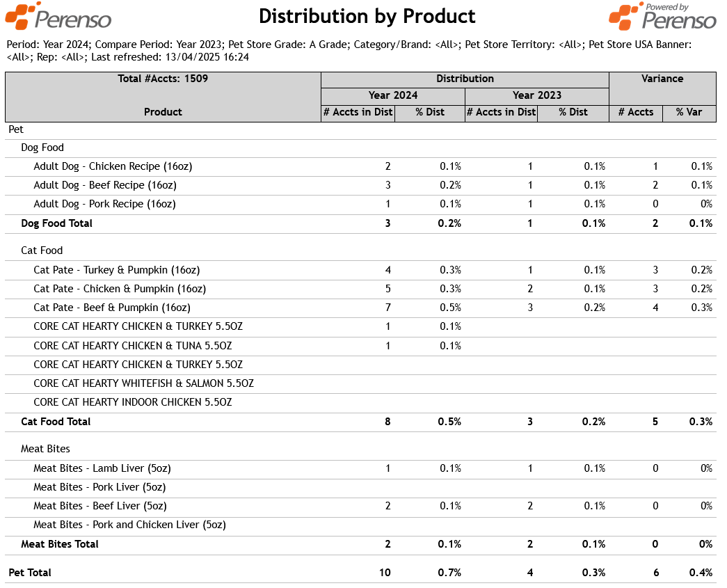Click Cat Pate - Turkey & Pumpkin (16oz)
Screen dimensions: 727x588
pos(117,271)
